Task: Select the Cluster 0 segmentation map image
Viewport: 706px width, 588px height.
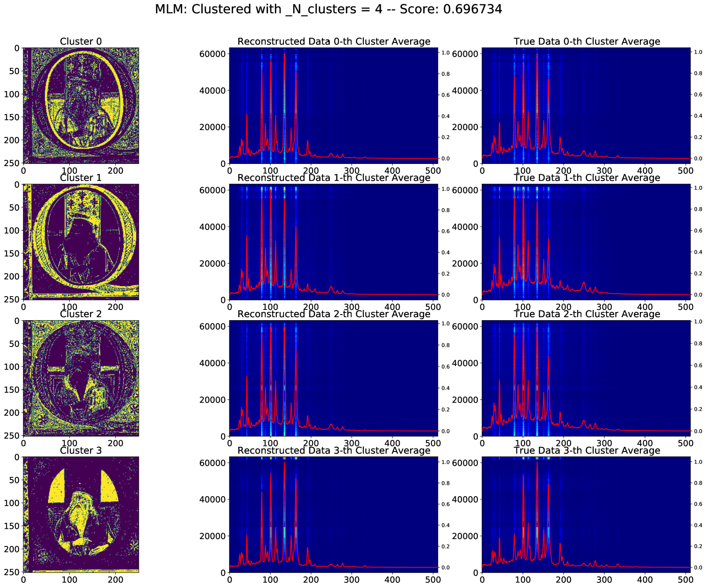Action: click(81, 106)
